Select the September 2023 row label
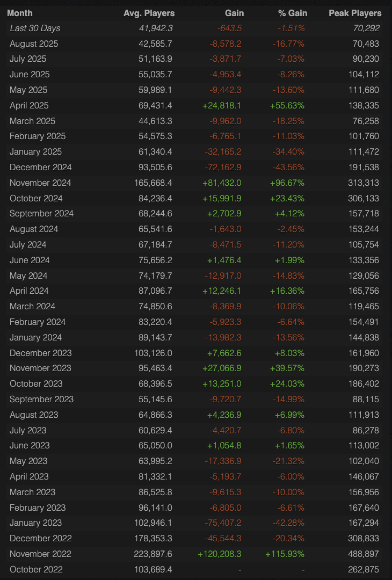 (x=41, y=399)
